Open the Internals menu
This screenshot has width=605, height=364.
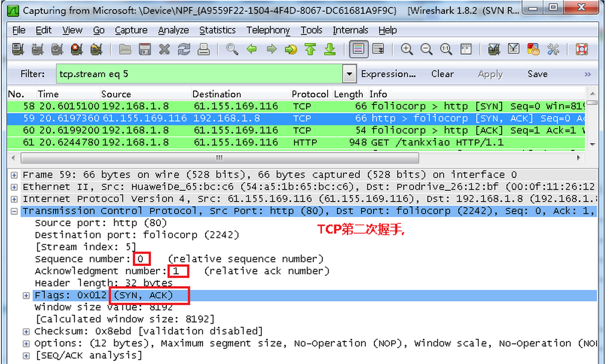click(350, 30)
